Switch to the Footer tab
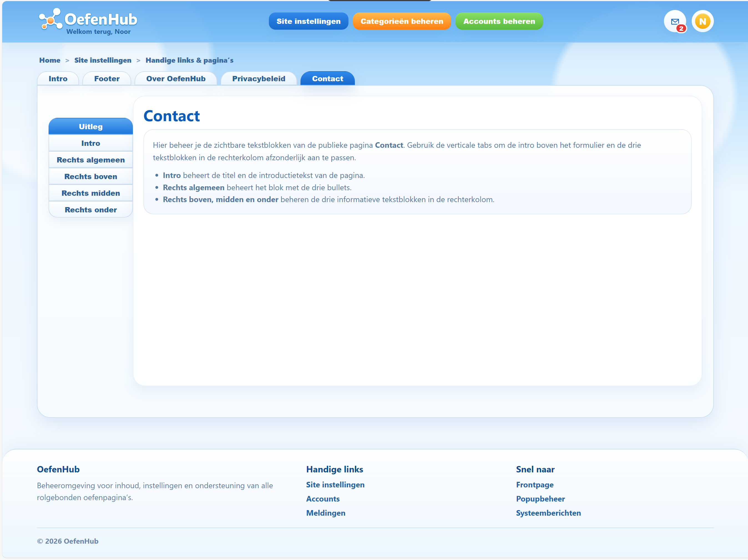Image resolution: width=748 pixels, height=560 pixels. point(107,78)
